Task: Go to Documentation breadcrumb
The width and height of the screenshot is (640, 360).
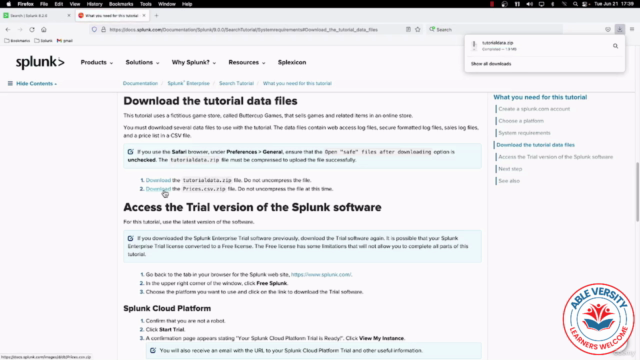Action: pyautogui.click(x=140, y=83)
